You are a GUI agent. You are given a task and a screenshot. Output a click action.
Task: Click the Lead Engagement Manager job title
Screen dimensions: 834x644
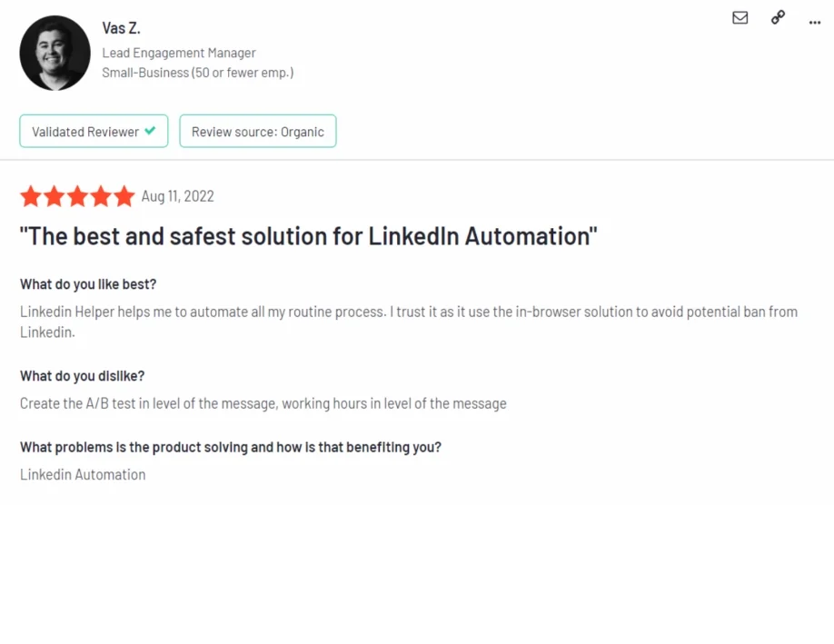[179, 53]
